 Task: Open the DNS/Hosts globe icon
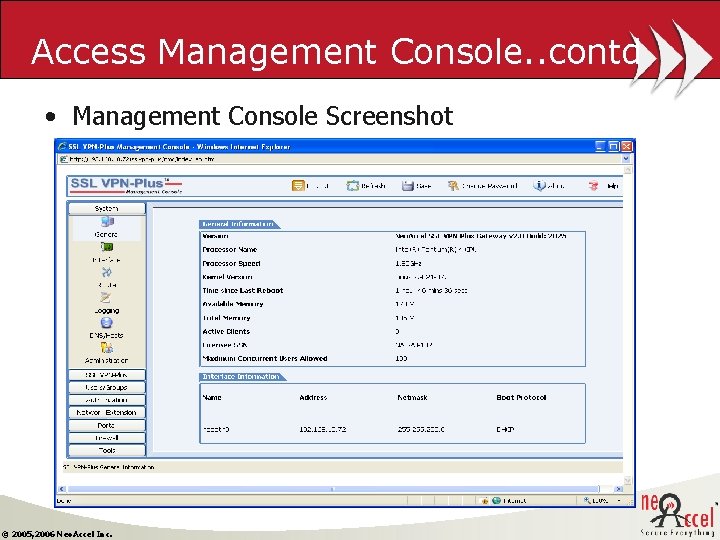(x=107, y=323)
